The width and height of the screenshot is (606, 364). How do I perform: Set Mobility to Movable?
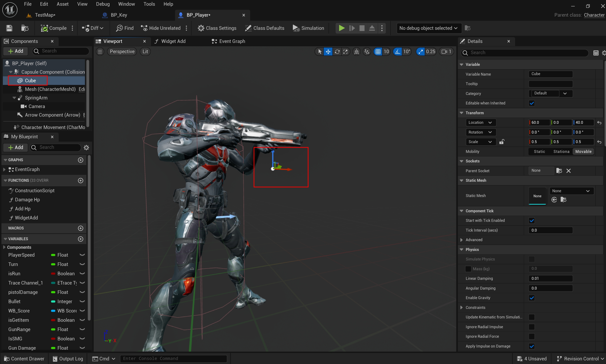[583, 151]
